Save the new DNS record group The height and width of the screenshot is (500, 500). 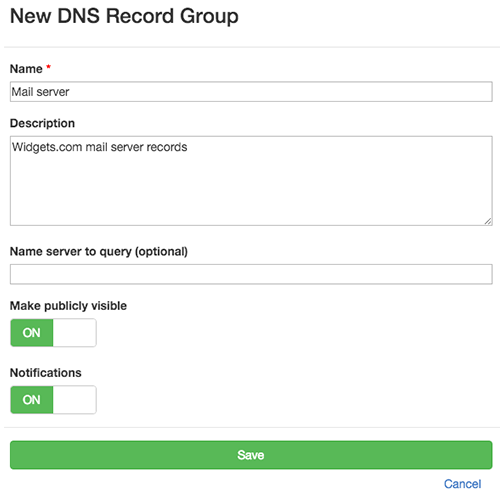251,455
